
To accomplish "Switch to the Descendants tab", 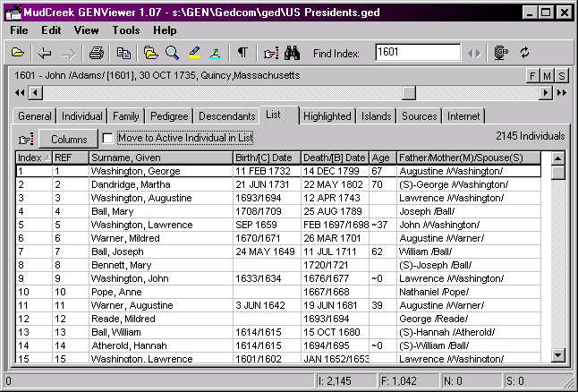I will [x=226, y=116].
